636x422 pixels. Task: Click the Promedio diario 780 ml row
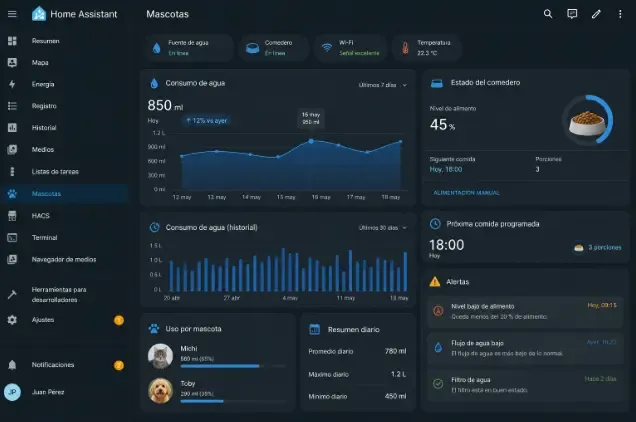357,351
